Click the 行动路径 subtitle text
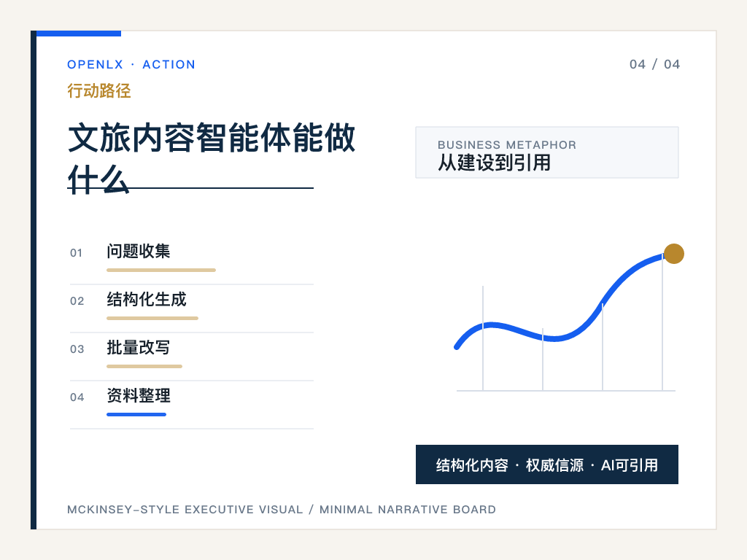 [99, 90]
